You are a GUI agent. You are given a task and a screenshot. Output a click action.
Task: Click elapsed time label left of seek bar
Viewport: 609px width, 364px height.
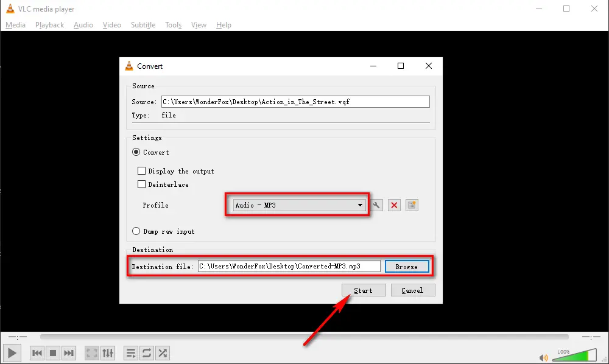coord(18,337)
